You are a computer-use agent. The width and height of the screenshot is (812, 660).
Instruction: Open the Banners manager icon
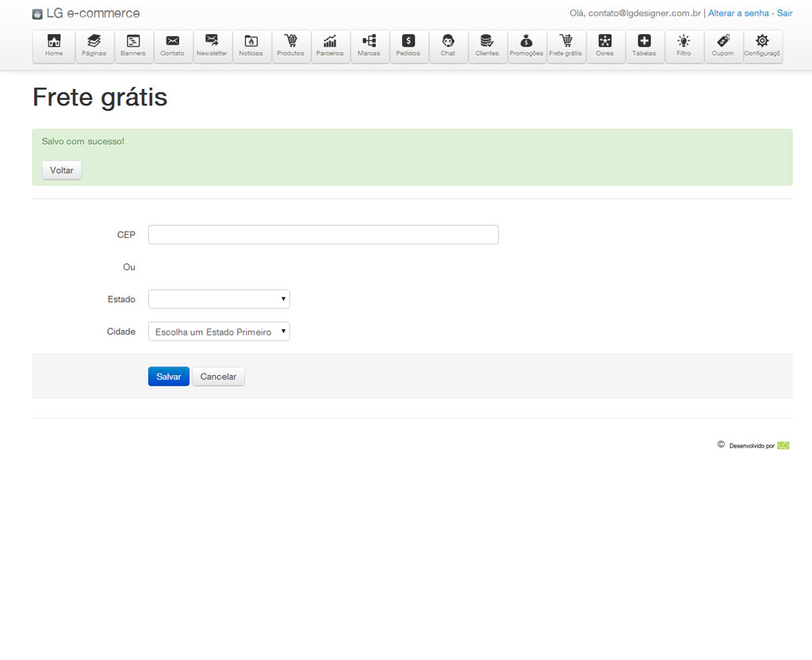[133, 46]
